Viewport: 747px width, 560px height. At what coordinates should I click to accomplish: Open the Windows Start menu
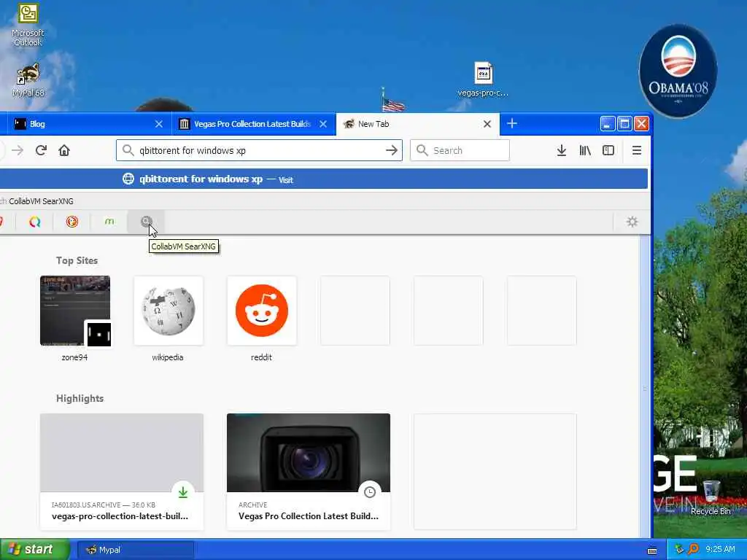coord(35,550)
